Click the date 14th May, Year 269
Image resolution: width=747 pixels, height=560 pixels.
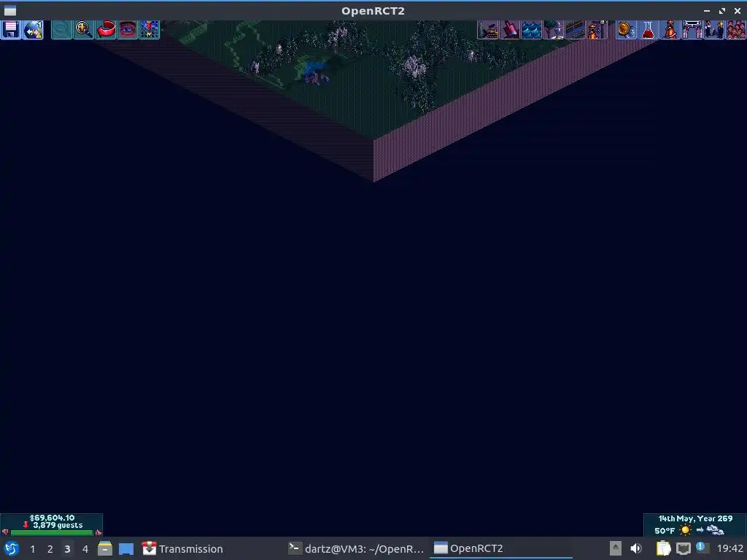[x=695, y=518]
